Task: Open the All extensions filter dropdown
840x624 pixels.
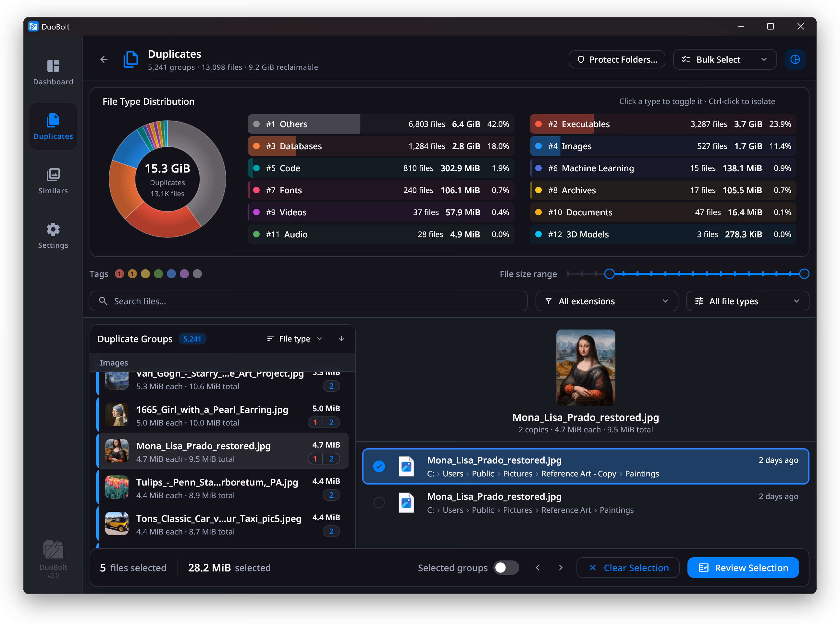Action: 606,301
